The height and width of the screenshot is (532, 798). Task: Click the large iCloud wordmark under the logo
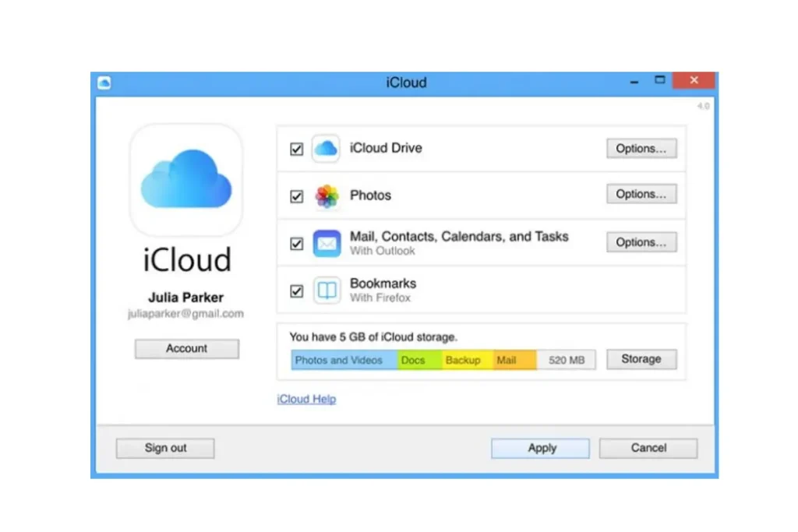pos(187,260)
